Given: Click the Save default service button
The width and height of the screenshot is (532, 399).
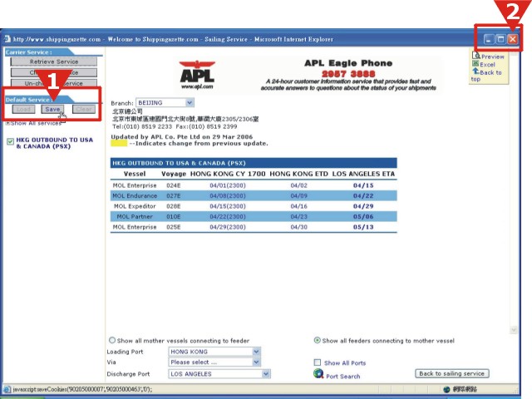Looking at the screenshot, I should [52, 109].
